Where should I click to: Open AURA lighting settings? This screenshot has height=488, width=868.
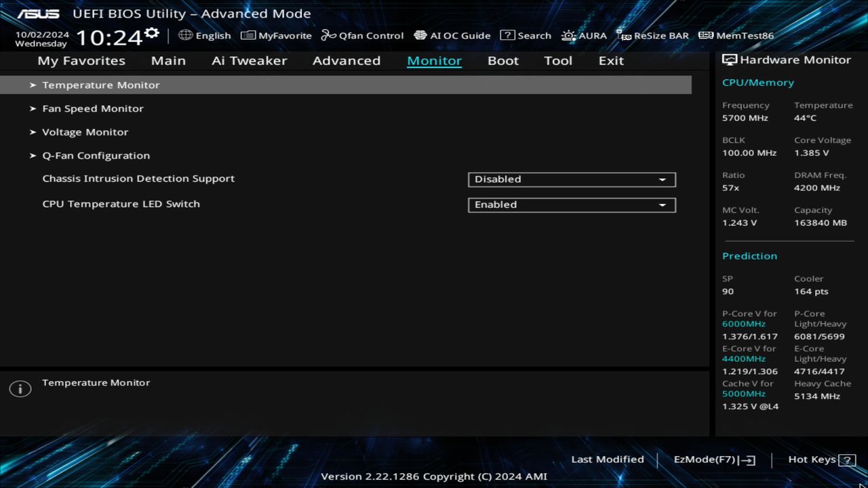tap(584, 35)
